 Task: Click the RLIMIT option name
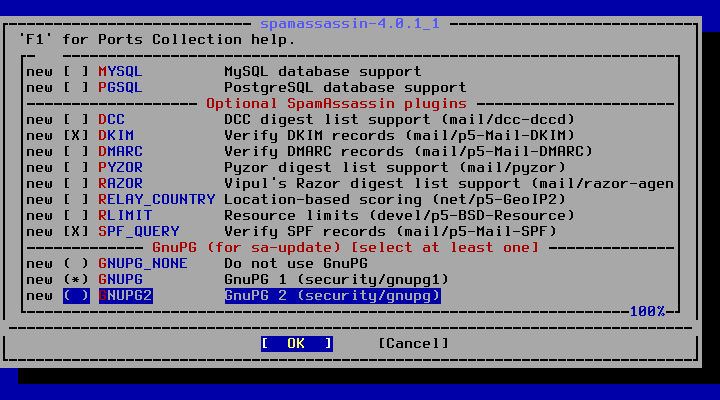click(x=125, y=215)
